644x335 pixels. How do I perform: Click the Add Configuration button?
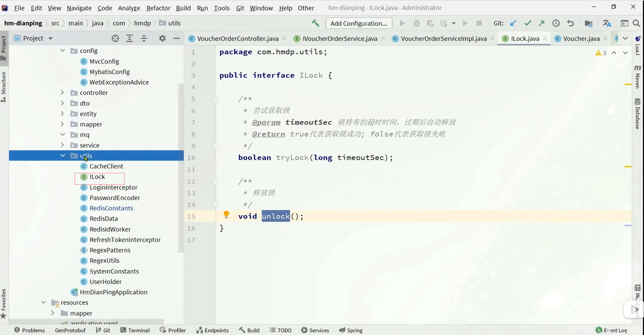(x=358, y=23)
